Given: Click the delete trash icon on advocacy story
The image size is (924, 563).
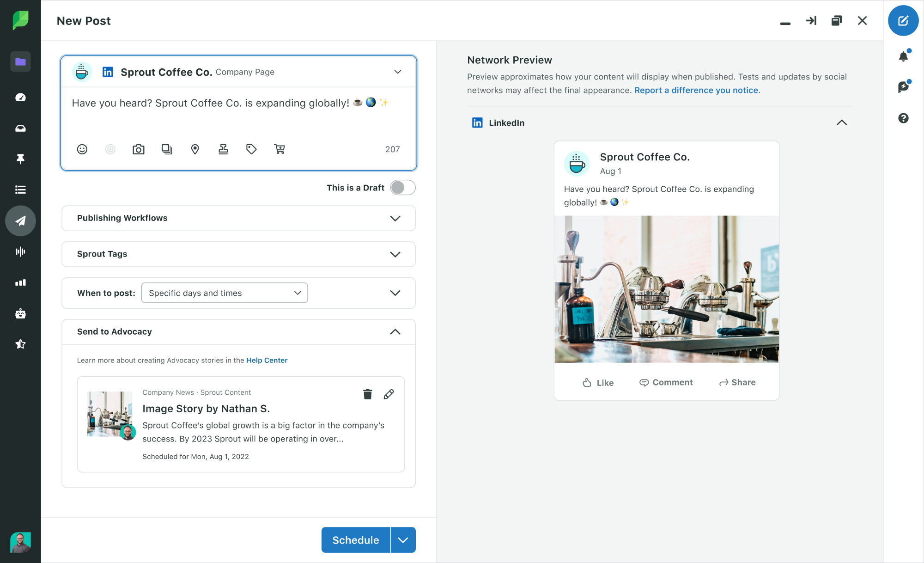Looking at the screenshot, I should click(368, 394).
